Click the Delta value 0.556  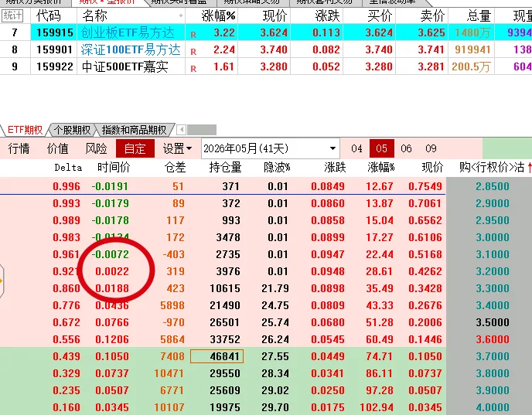(66, 339)
